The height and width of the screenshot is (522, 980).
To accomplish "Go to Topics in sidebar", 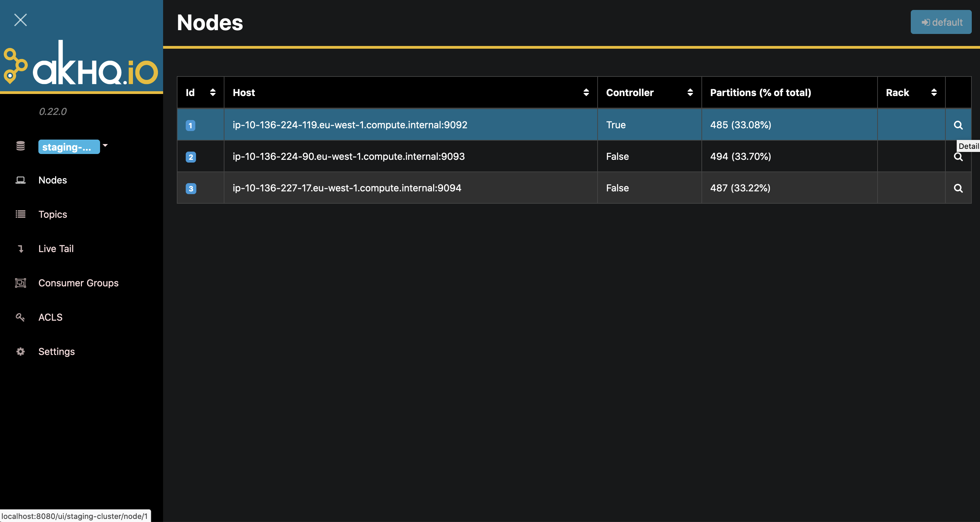I will tap(52, 214).
